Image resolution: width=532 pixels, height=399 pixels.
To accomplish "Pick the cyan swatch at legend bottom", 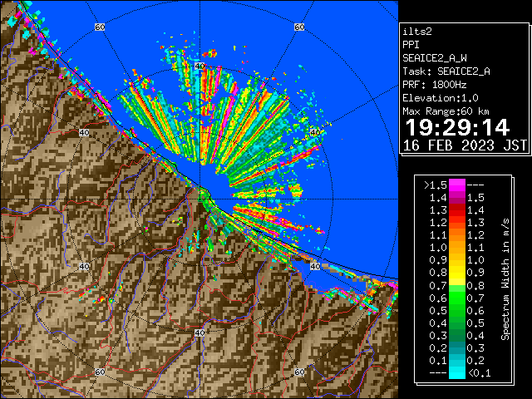I will coord(457,372).
